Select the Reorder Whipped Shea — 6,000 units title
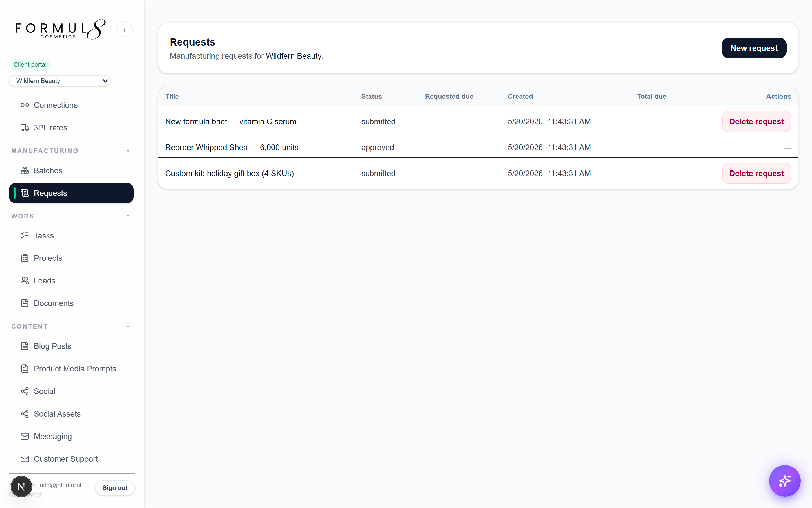 pos(231,148)
